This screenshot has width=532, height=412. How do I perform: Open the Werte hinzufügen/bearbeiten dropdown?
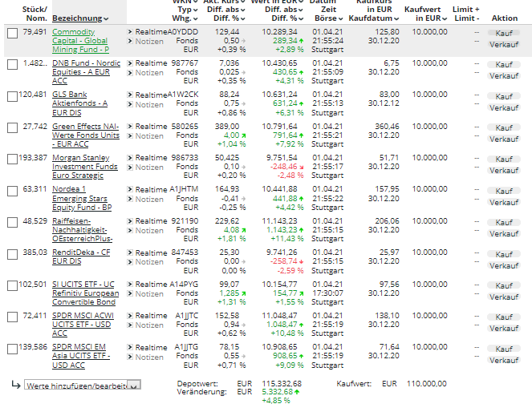click(x=83, y=386)
